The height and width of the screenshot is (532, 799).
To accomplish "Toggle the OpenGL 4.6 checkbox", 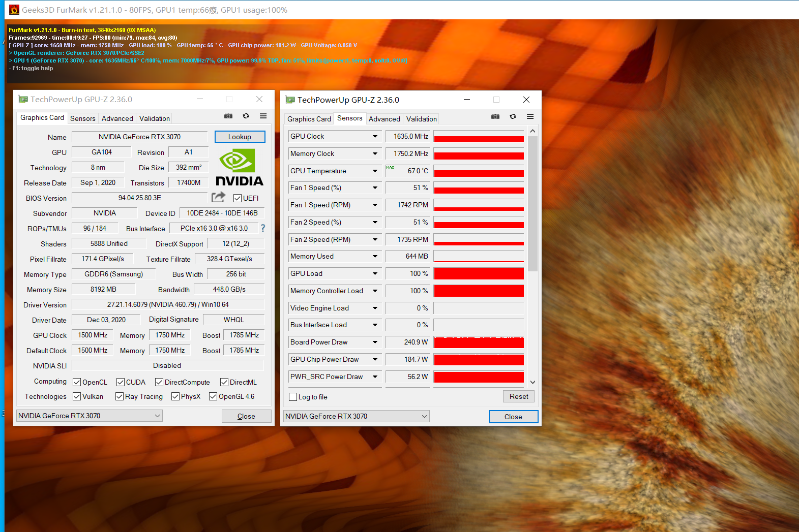I will click(x=213, y=396).
